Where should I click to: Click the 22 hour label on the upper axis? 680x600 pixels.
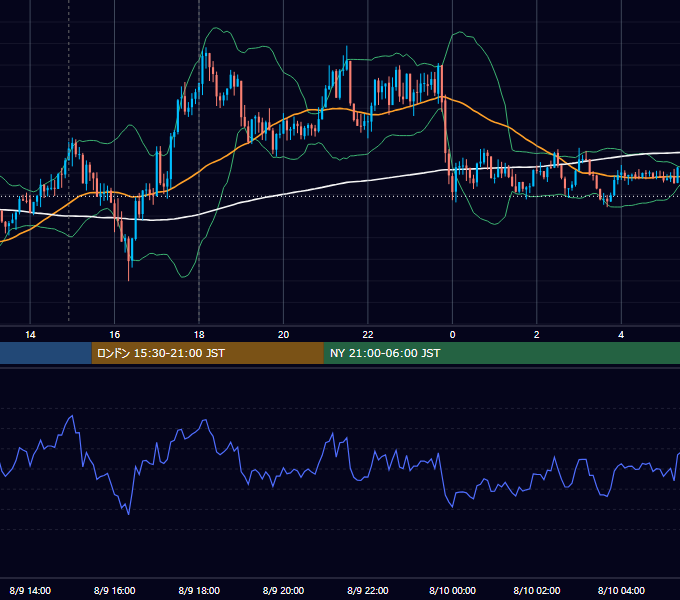368,335
